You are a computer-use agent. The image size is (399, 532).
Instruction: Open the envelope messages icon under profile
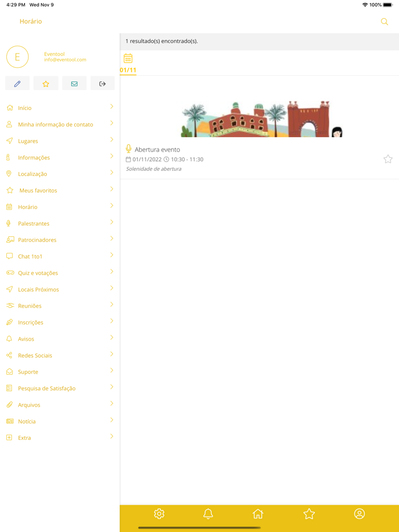tap(74, 84)
